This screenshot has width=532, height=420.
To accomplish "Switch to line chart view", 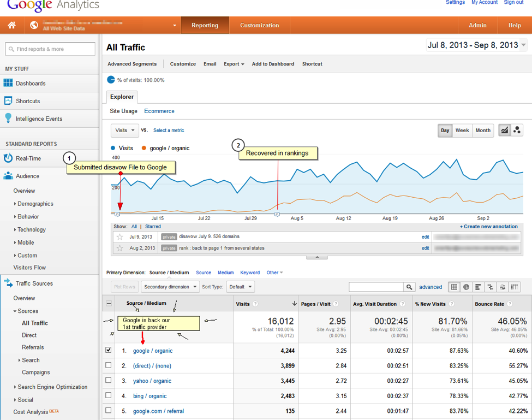I will [505, 131].
